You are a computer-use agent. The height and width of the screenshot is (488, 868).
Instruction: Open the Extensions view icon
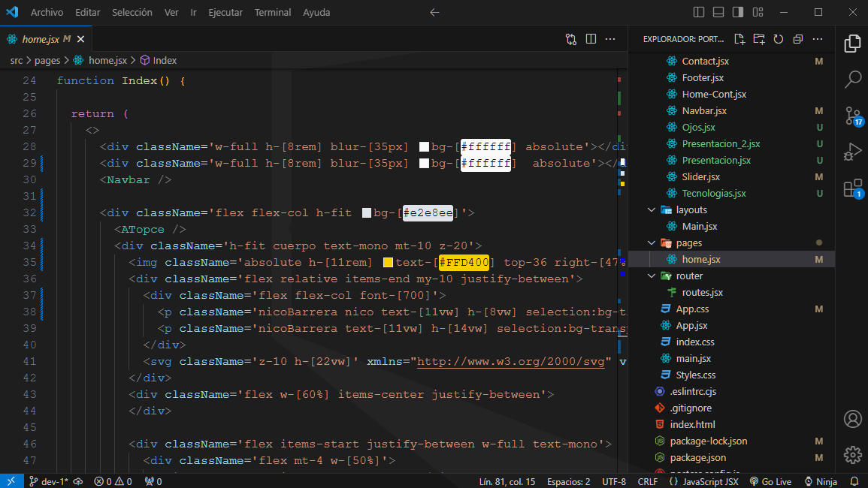(853, 188)
